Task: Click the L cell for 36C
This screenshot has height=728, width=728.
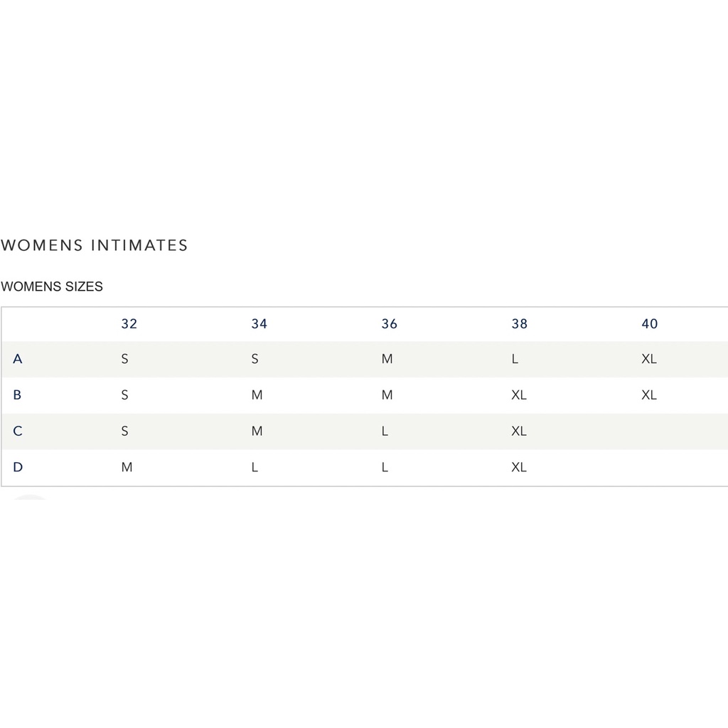Action: coord(385,431)
